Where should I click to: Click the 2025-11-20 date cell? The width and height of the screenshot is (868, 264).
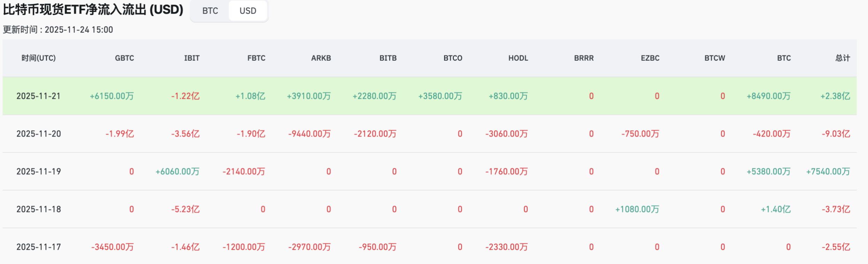pos(38,134)
